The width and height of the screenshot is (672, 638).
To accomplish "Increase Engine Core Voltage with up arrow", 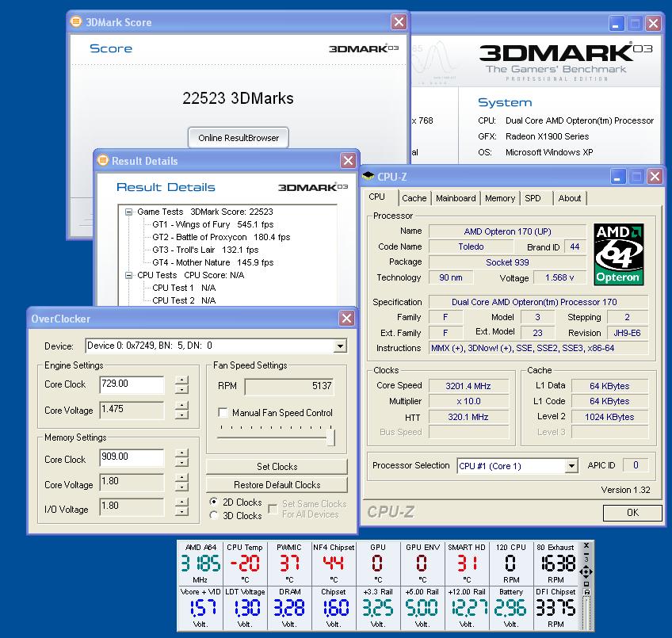I will [x=181, y=405].
